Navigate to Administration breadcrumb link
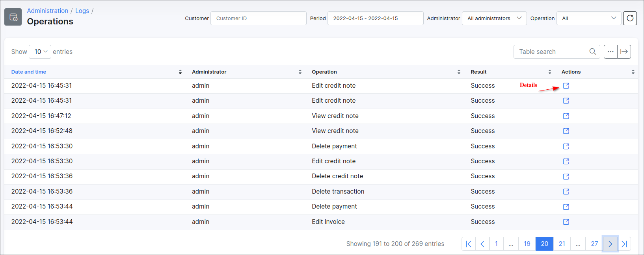 [x=48, y=11]
